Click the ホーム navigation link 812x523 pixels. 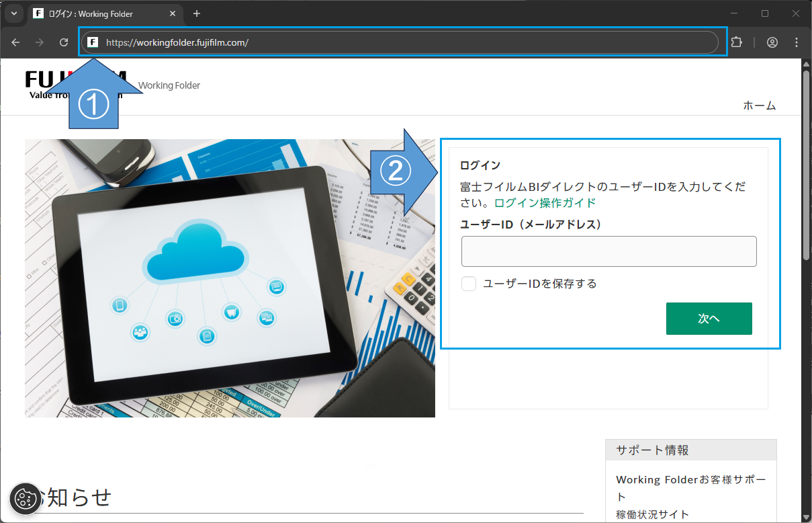pos(760,106)
